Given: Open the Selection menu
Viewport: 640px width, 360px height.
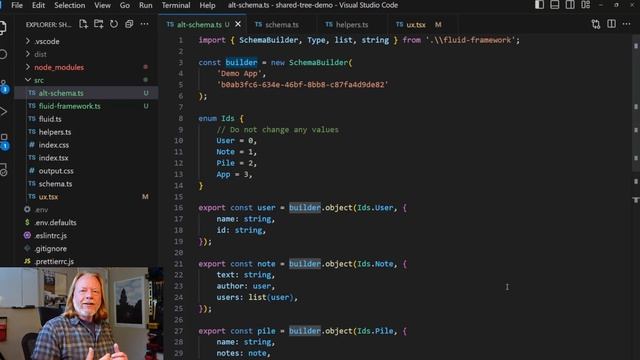Looking at the screenshot, I should coord(69,5).
